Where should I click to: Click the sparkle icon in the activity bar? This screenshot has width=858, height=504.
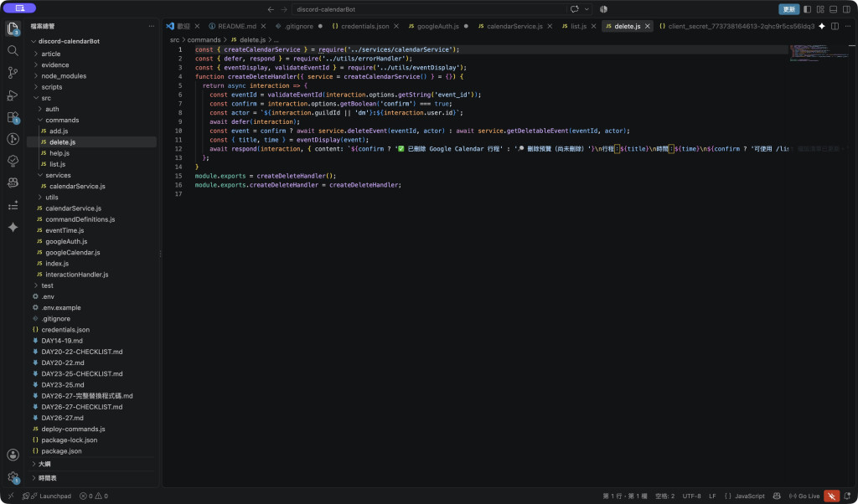13,228
